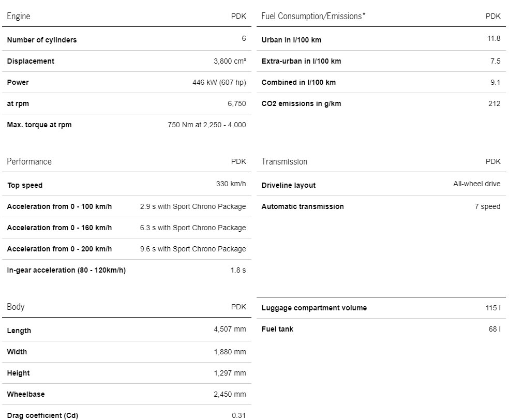The height and width of the screenshot is (420, 523).
Task: Select the at rpm label
Action: pyautogui.click(x=18, y=103)
